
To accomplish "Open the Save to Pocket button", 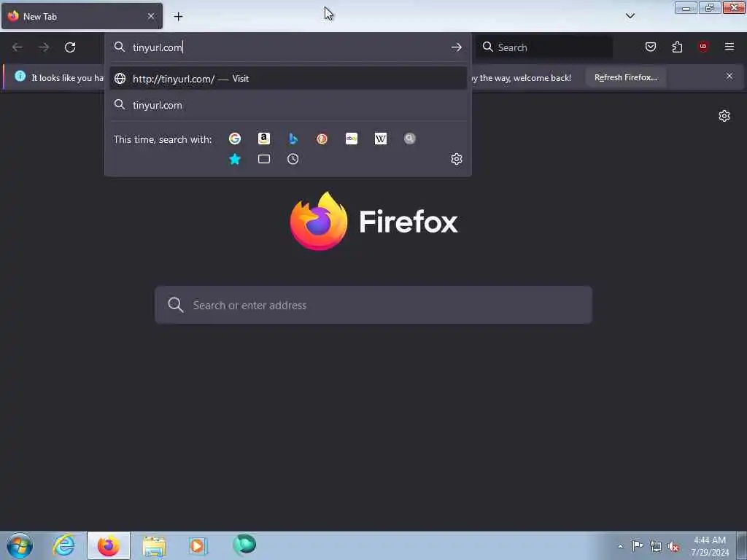I will pyautogui.click(x=650, y=47).
